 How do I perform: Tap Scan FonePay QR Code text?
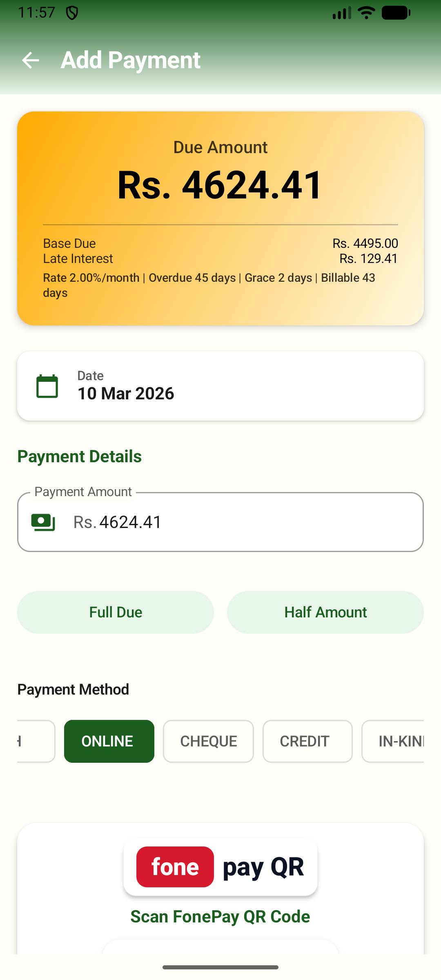tap(220, 917)
